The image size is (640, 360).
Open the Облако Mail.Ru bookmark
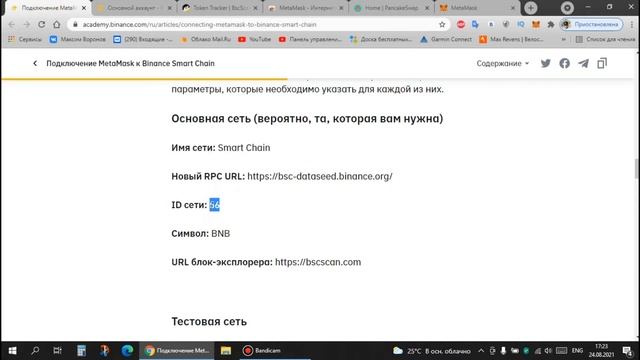point(206,39)
